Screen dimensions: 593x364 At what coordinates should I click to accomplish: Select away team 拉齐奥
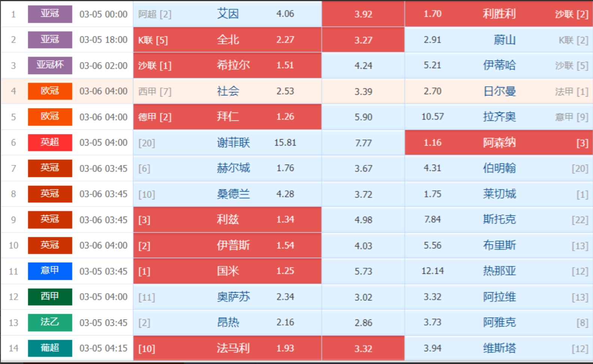pos(499,117)
